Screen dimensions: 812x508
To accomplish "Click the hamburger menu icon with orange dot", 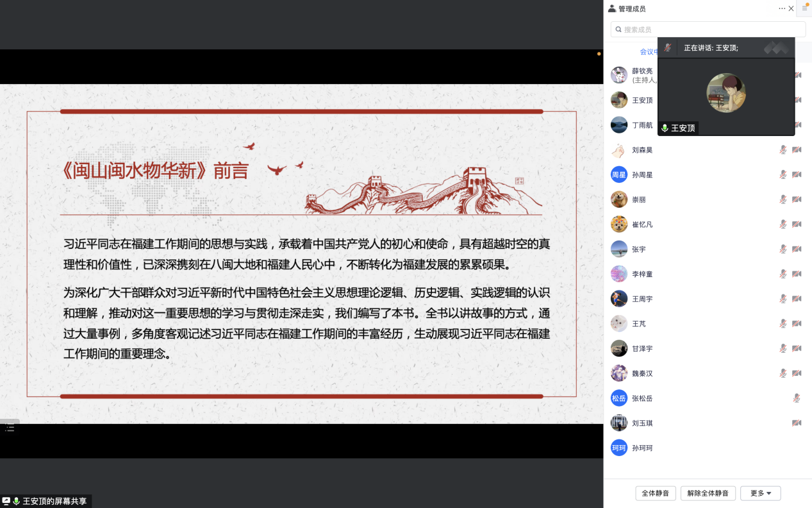I will point(805,8).
